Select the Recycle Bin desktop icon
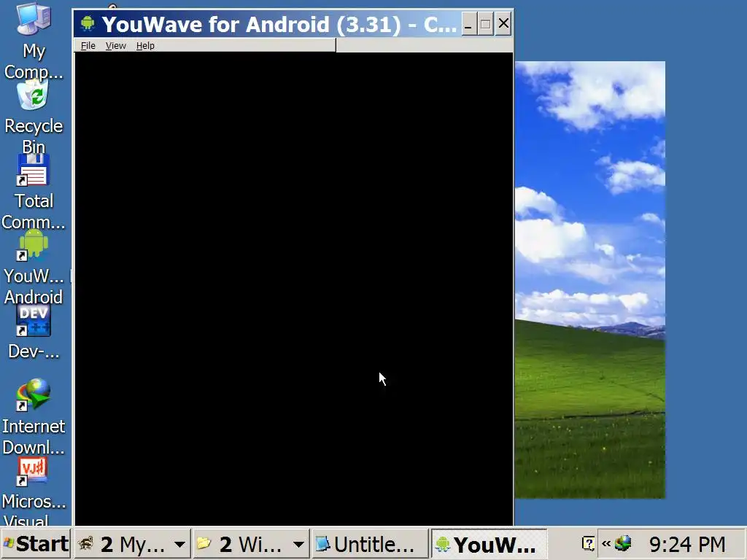 [34, 117]
